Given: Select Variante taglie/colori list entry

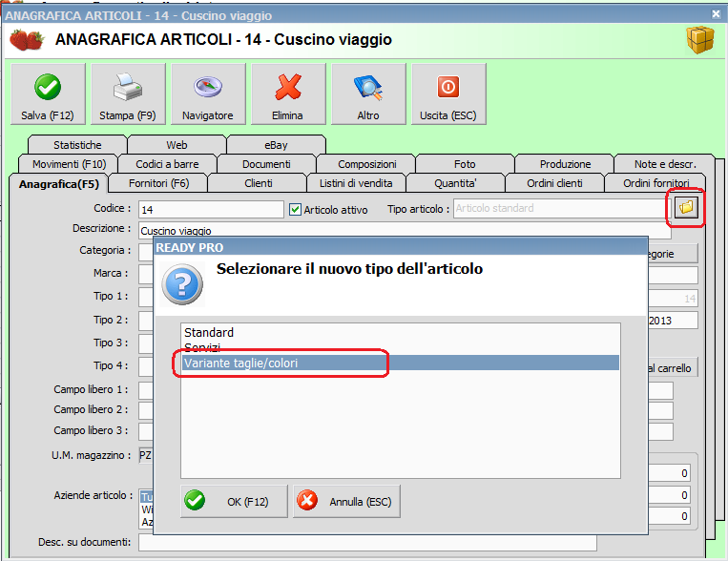Looking at the screenshot, I should pos(400,363).
